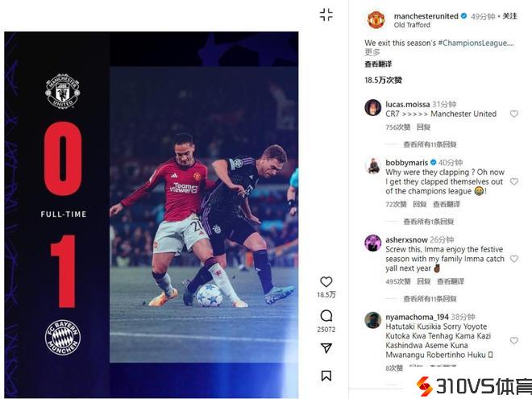Like bobbymaris's clapping comment
Viewport: 532px width, 399px height.
(513, 181)
